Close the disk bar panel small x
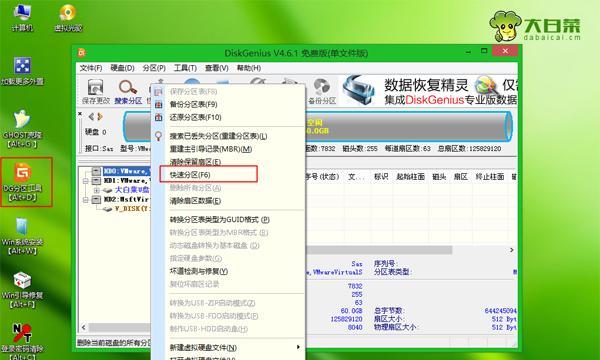This screenshot has width=600, height=360. (80, 114)
